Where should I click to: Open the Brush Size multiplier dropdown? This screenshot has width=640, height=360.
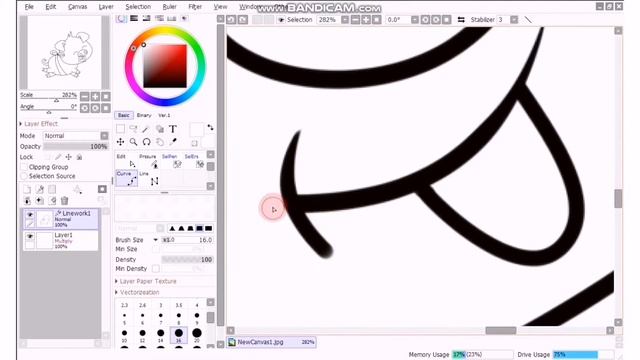click(156, 240)
